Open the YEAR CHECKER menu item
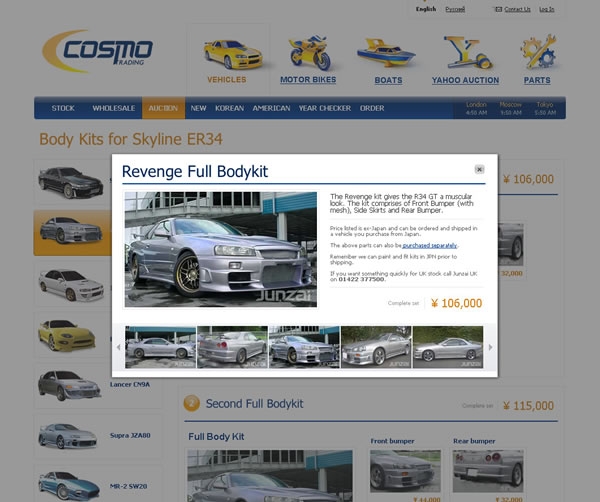The width and height of the screenshot is (600, 502). tap(325, 108)
